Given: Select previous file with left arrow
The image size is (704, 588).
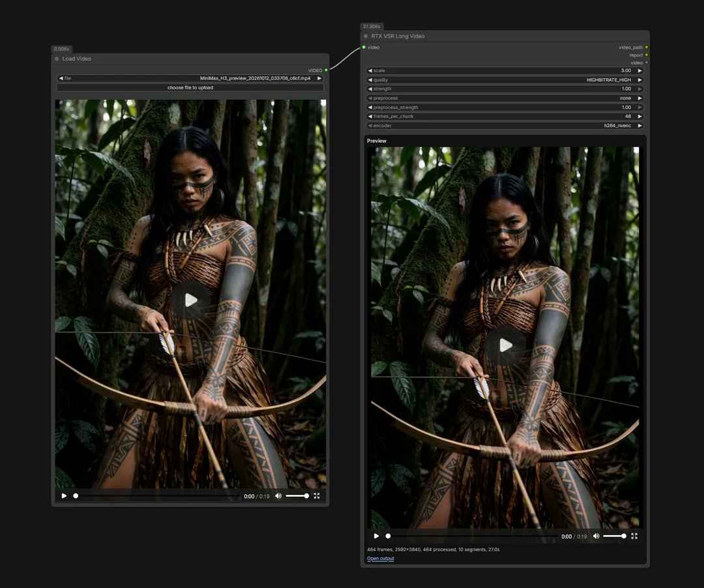Looking at the screenshot, I should click(61, 78).
